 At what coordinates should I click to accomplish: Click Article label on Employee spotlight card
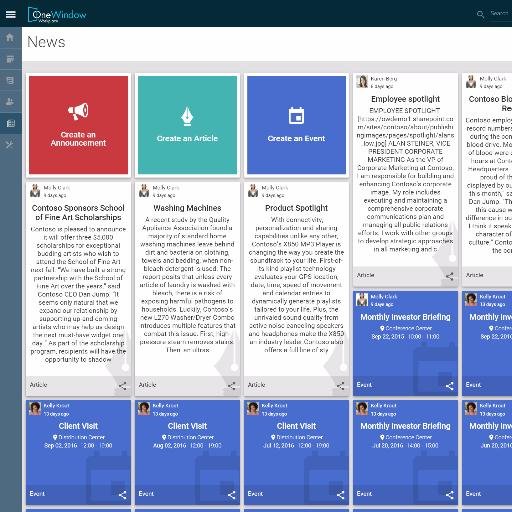point(366,275)
